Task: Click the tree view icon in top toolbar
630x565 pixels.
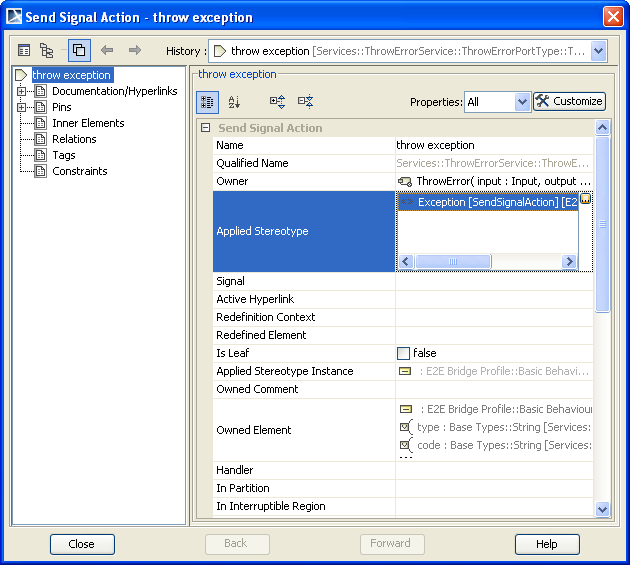Action: 47,50
